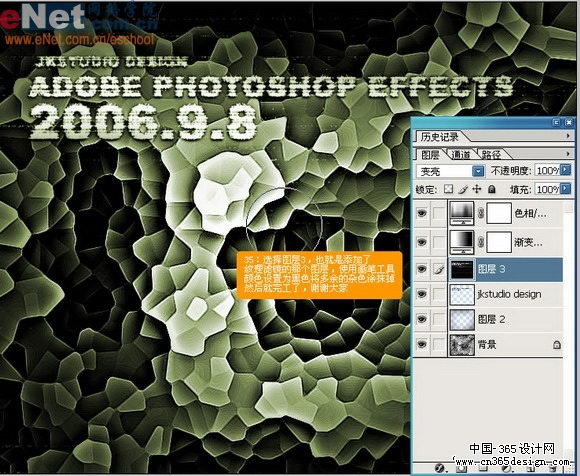Select the 渐变 gradient adjustment layer
Screen dimensions: 580x476
[505, 242]
